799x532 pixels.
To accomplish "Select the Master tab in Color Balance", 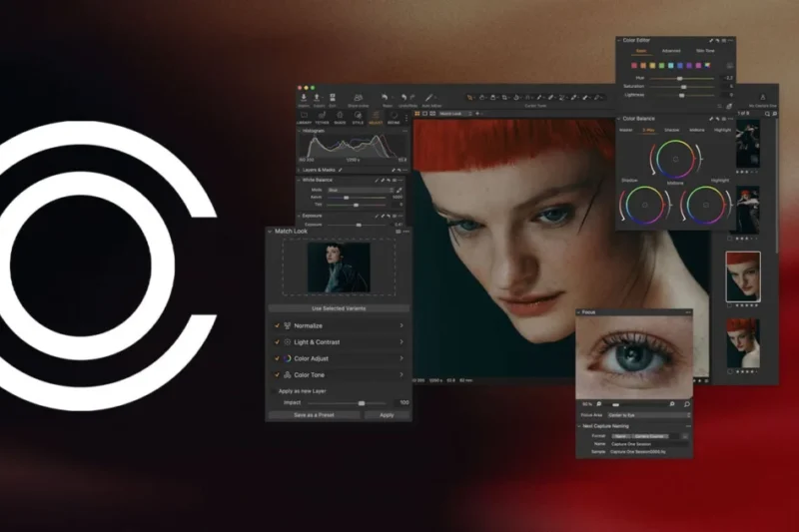I will pyautogui.click(x=626, y=131).
